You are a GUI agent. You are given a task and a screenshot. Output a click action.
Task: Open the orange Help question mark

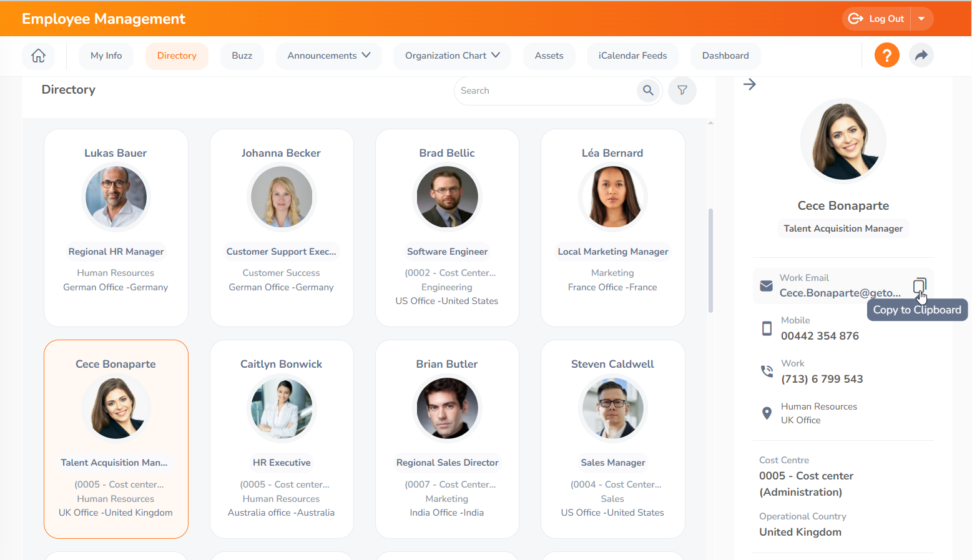coord(886,55)
